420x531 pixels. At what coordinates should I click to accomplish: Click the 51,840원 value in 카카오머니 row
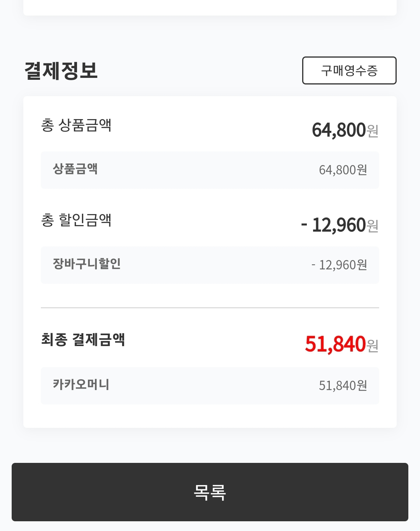(343, 386)
